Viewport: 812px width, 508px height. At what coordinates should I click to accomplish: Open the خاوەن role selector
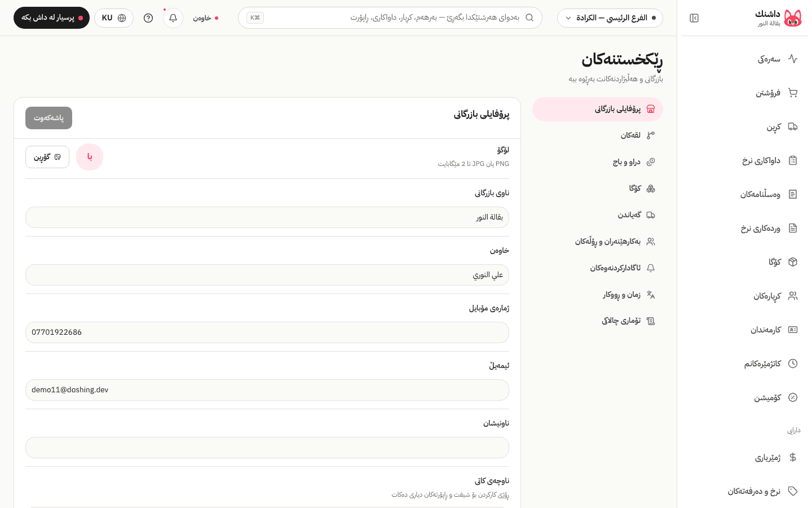[x=205, y=18]
